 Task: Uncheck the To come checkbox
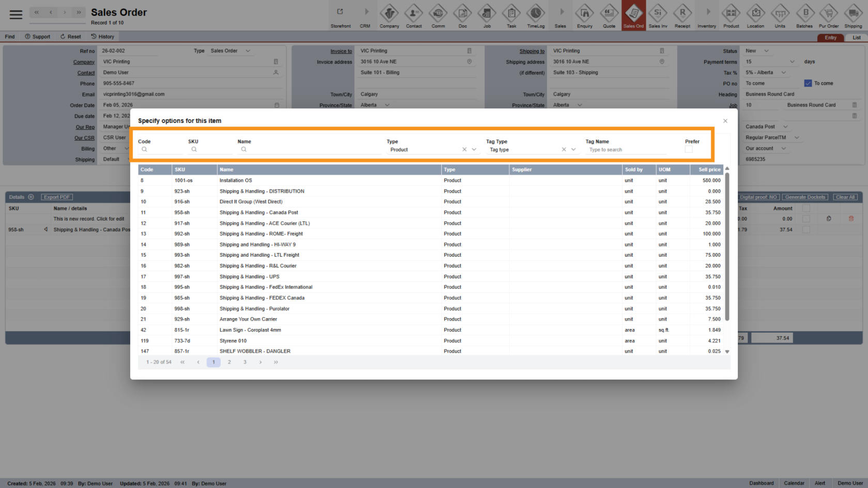(x=808, y=83)
